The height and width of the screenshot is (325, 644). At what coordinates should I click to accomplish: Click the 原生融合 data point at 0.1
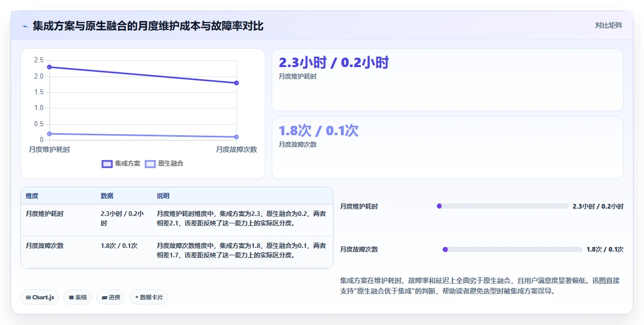coord(237,137)
